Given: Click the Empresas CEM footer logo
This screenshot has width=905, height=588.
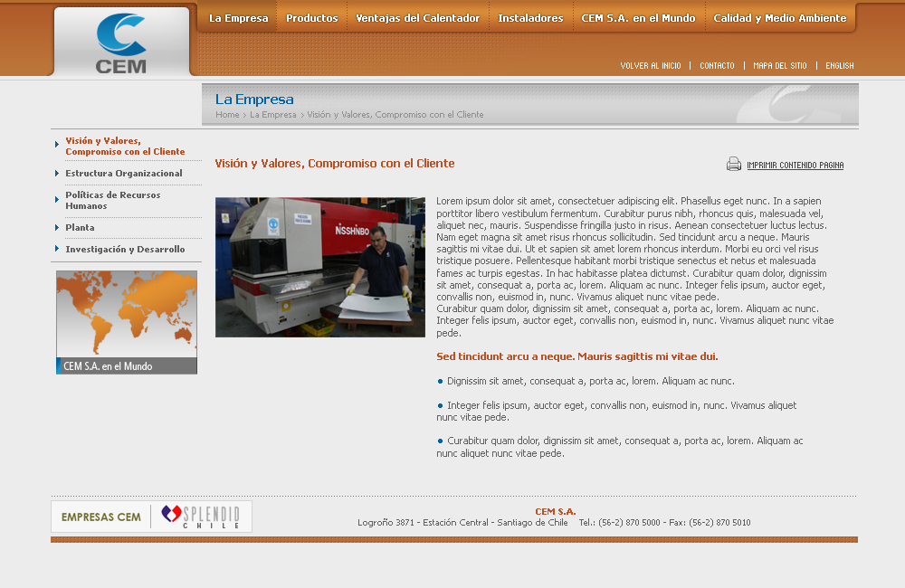Looking at the screenshot, I should click(101, 517).
